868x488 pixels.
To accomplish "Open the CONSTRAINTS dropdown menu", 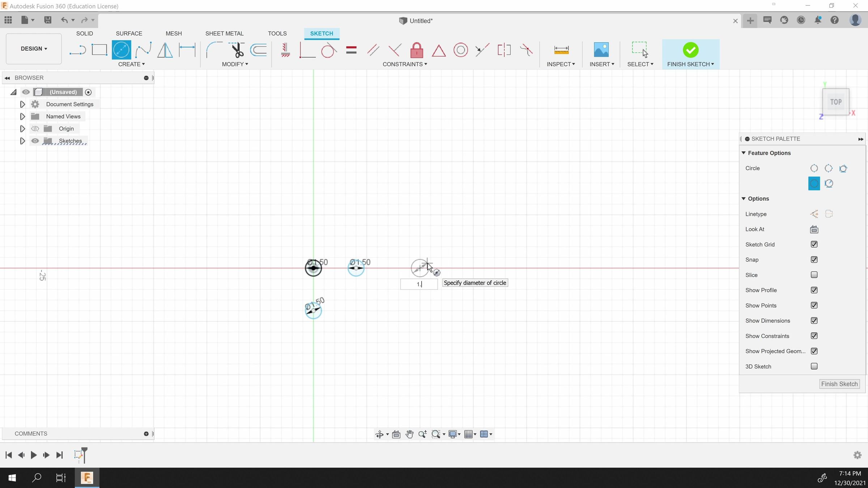I will coord(405,64).
